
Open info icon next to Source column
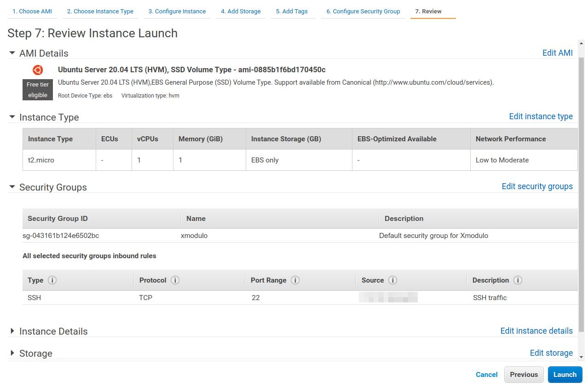click(392, 280)
